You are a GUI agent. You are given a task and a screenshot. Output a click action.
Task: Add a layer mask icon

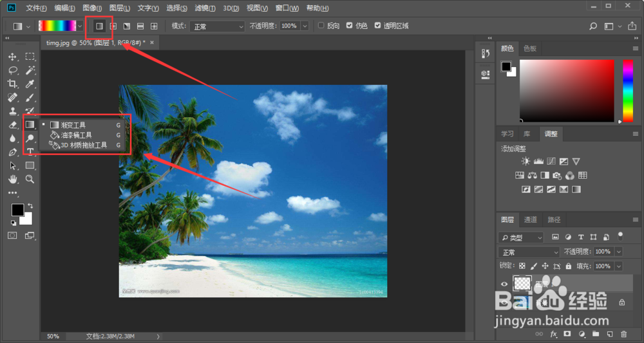[567, 334]
